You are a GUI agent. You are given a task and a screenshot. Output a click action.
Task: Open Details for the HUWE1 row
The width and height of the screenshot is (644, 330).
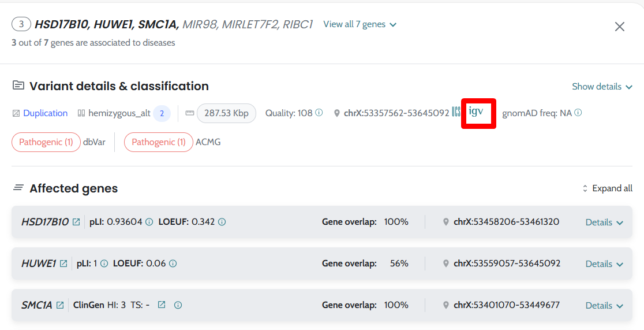(604, 264)
